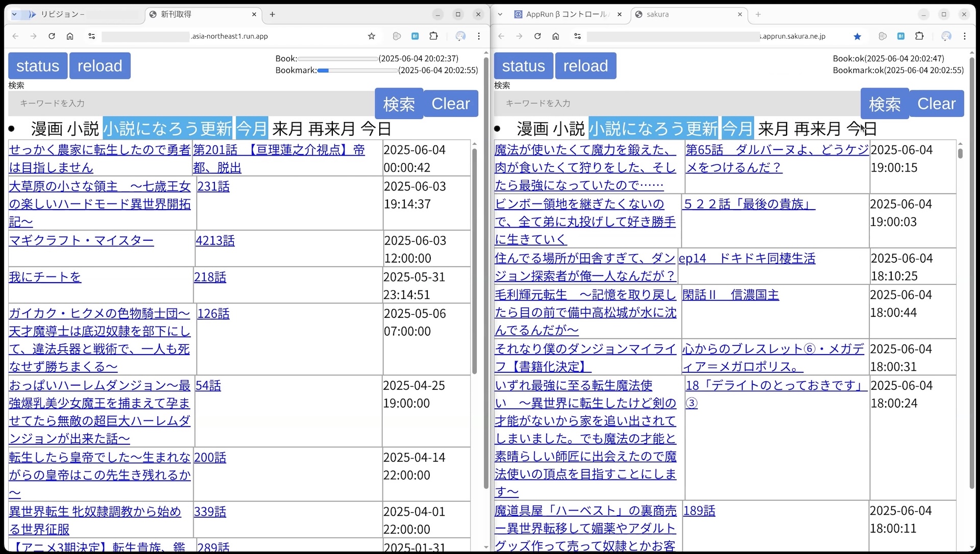Image resolution: width=980 pixels, height=554 pixels.
Task: Open home page in right browser window
Action: coord(556,36)
